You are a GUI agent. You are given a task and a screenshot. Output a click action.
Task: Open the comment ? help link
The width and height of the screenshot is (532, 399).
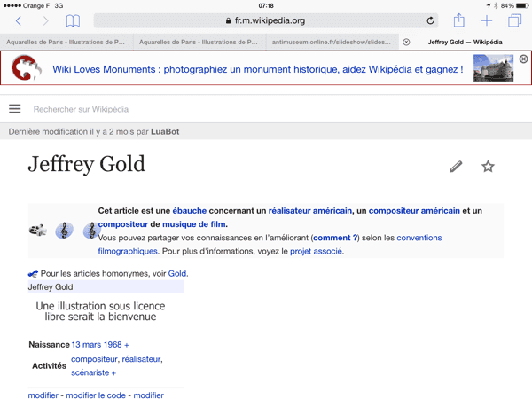click(335, 238)
